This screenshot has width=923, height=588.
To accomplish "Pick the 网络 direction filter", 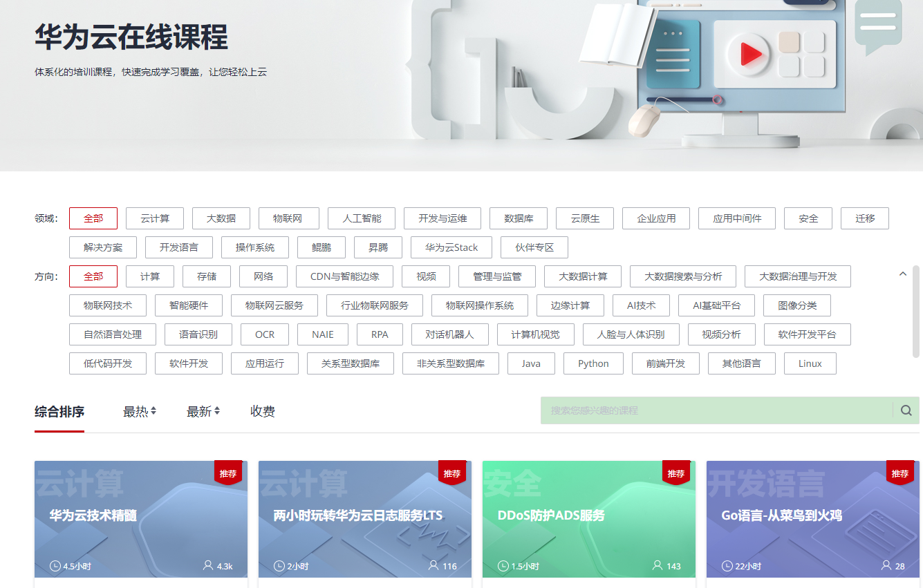I will [x=263, y=276].
